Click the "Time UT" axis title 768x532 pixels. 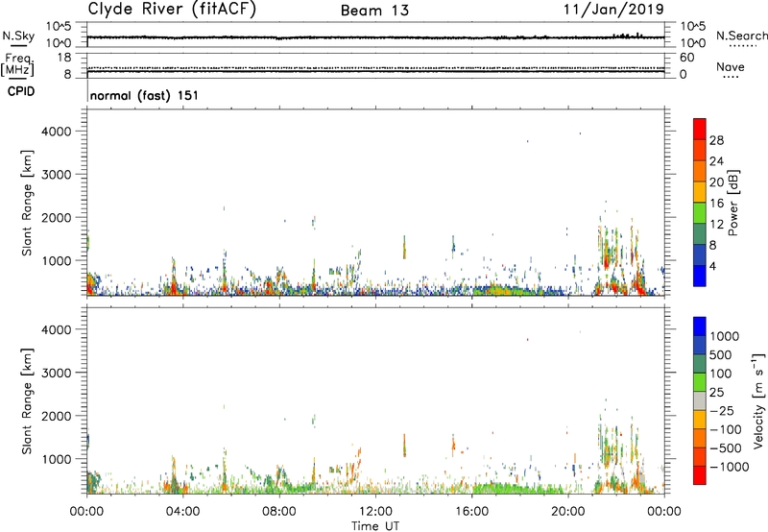tap(375, 526)
